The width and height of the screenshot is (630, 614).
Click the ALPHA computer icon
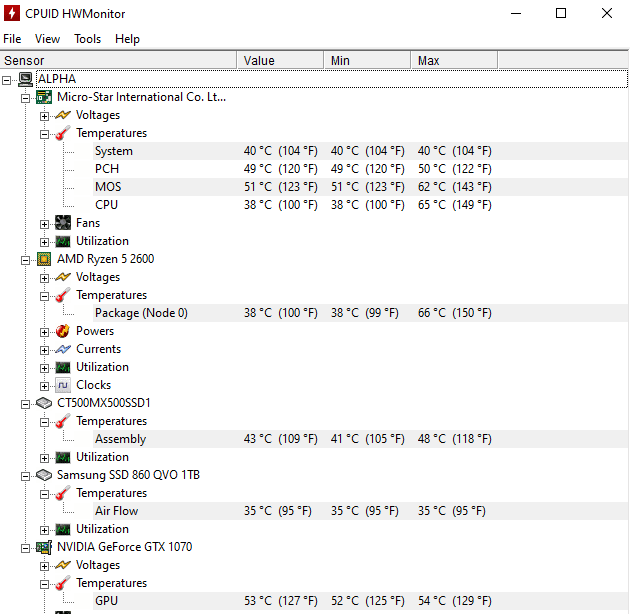point(25,79)
